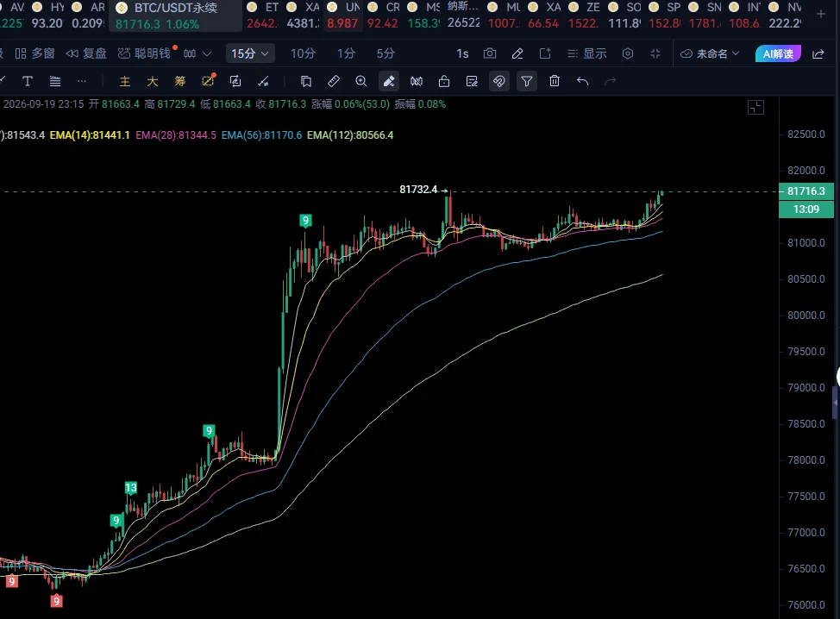Image resolution: width=840 pixels, height=619 pixels.
Task: Click the green 13 signal marker
Action: click(131, 488)
